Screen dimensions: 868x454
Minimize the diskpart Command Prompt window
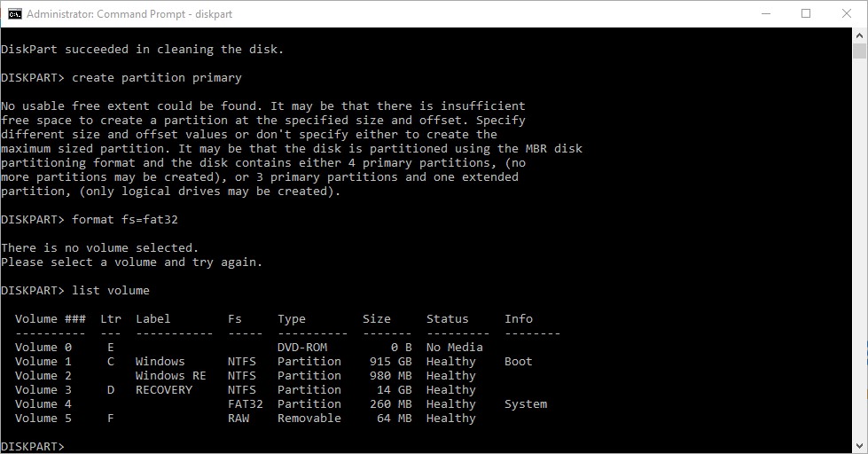(766, 14)
